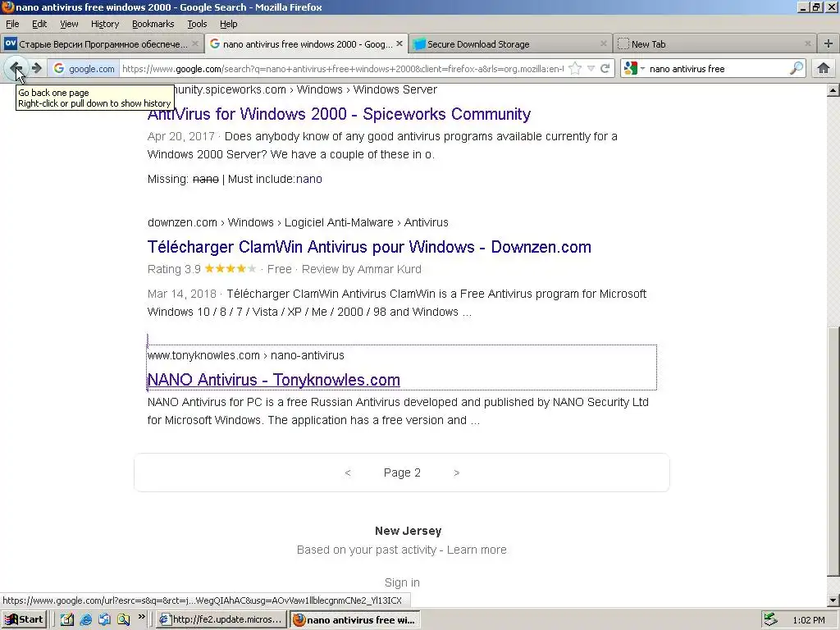
Task: Go to next results page arrow
Action: point(456,472)
